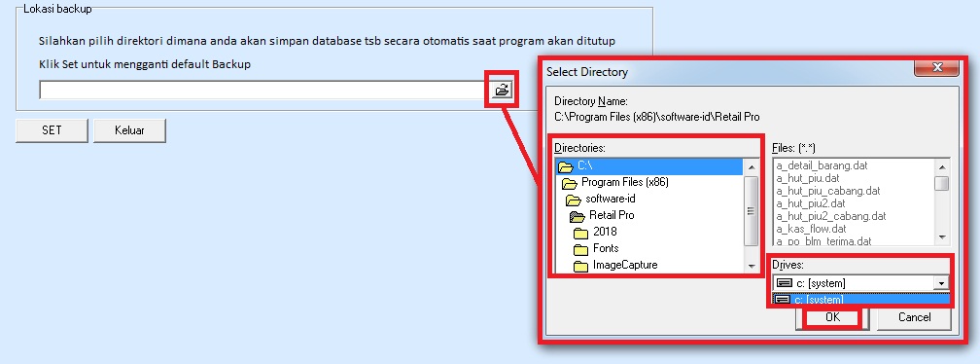
Task: Click the Fonts folder icon
Action: [581, 249]
